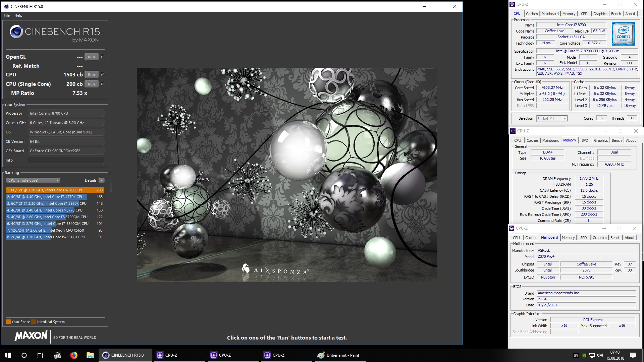644x362 pixels.
Task: Click the Core Speed value 4603.27 MHz
Action: click(x=552, y=88)
